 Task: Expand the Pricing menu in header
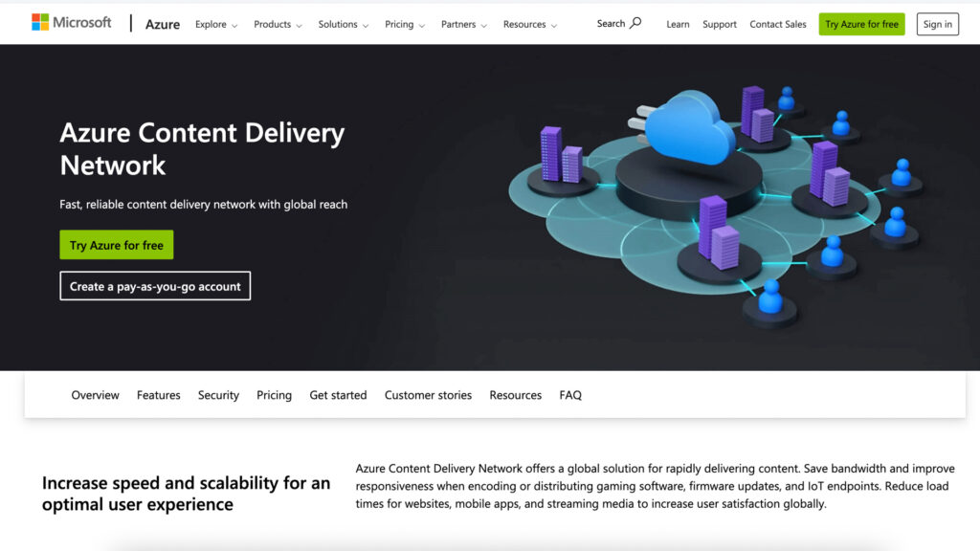405,24
